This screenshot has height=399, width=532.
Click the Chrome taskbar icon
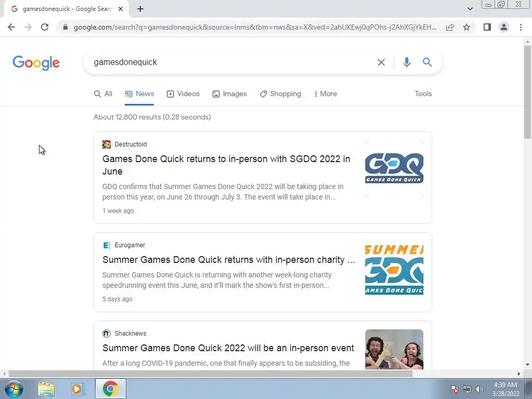pyautogui.click(x=110, y=389)
